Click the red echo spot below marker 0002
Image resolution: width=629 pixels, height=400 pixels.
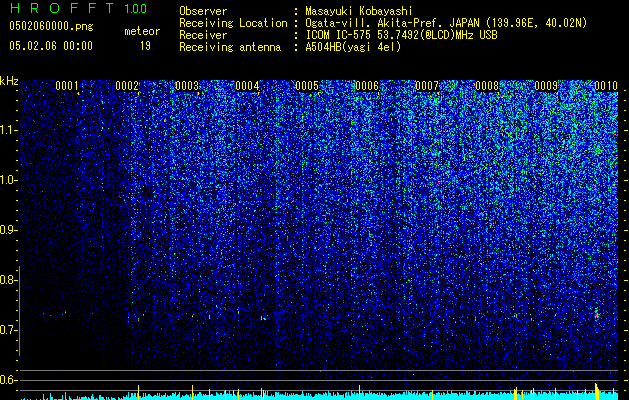(x=138, y=320)
